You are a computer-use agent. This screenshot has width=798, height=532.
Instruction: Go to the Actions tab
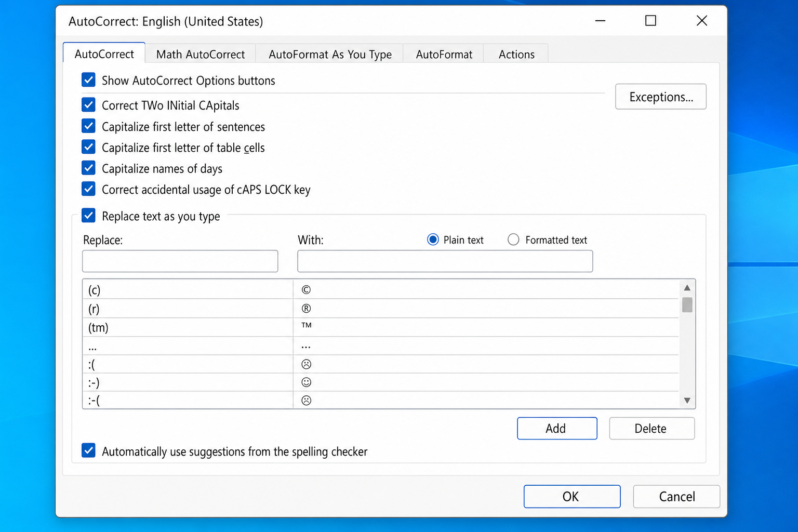pos(516,54)
